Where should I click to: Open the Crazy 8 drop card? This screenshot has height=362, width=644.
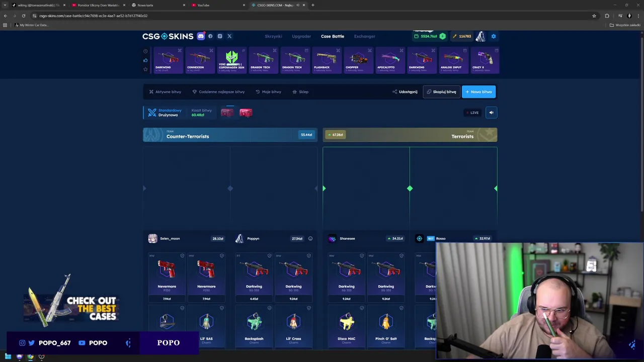click(x=485, y=60)
